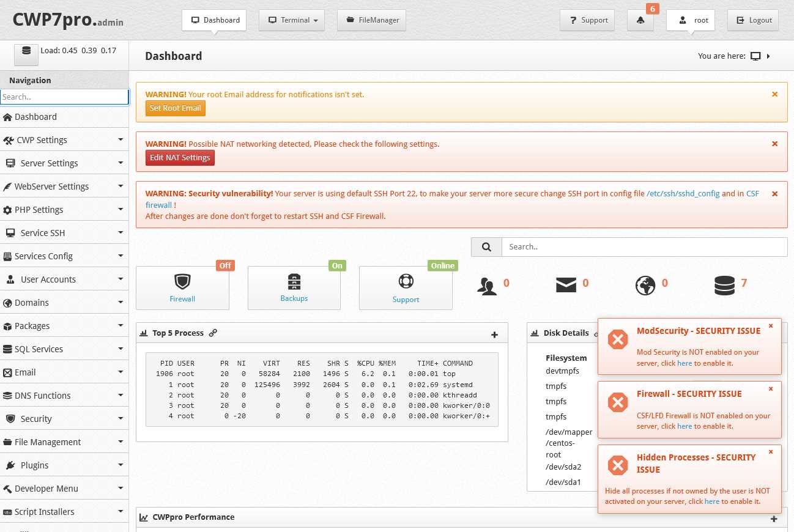Open notifications bell with 6 alerts
Viewport: 794px width, 532px height.
[x=640, y=20]
